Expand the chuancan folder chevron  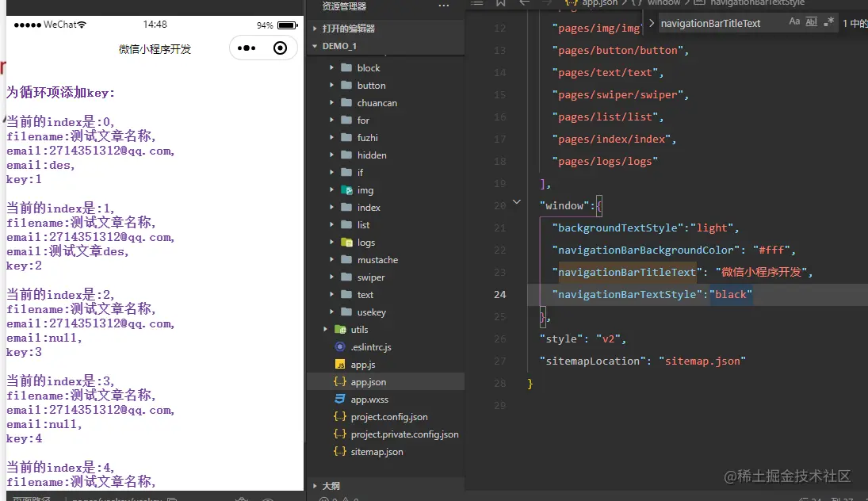click(x=331, y=102)
